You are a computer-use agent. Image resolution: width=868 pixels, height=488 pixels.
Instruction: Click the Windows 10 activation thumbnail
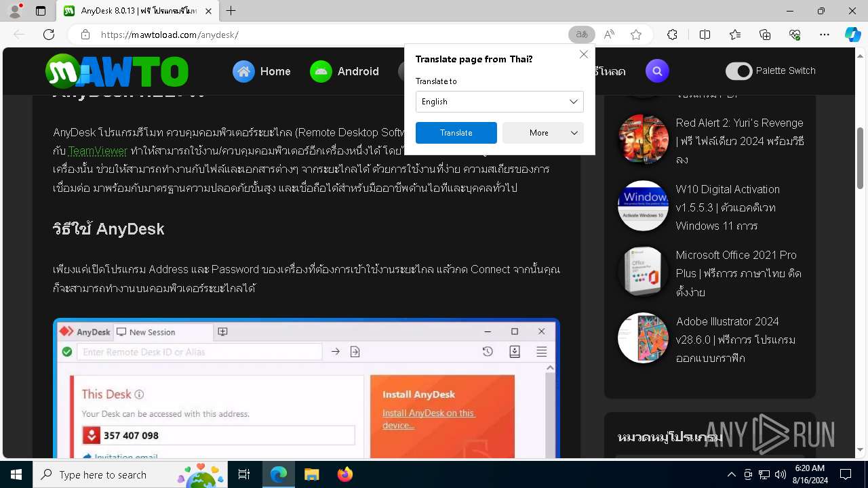point(644,205)
